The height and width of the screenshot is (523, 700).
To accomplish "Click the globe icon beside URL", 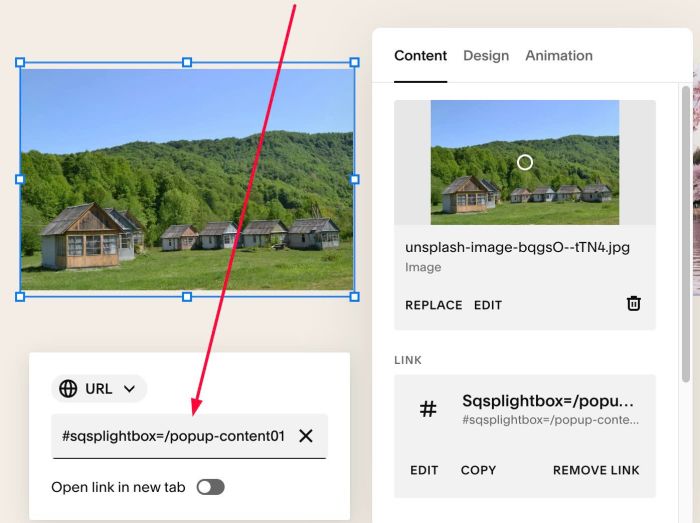I will [68, 389].
